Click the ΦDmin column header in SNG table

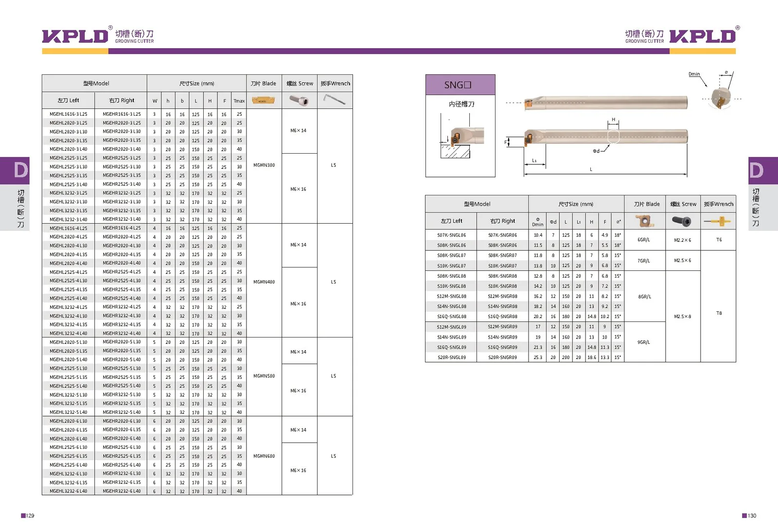tap(538, 222)
